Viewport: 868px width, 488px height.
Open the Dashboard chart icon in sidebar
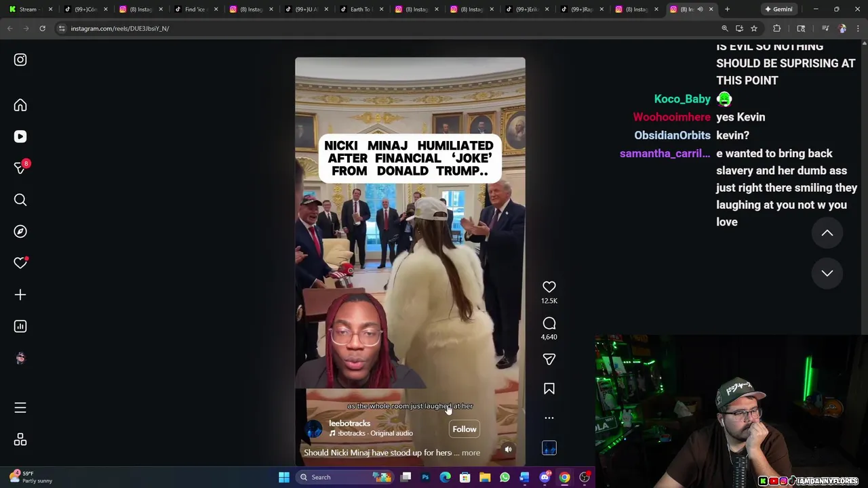tap(20, 326)
